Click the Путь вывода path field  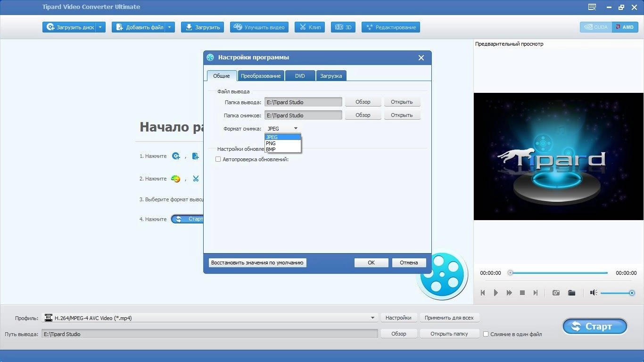pos(210,334)
